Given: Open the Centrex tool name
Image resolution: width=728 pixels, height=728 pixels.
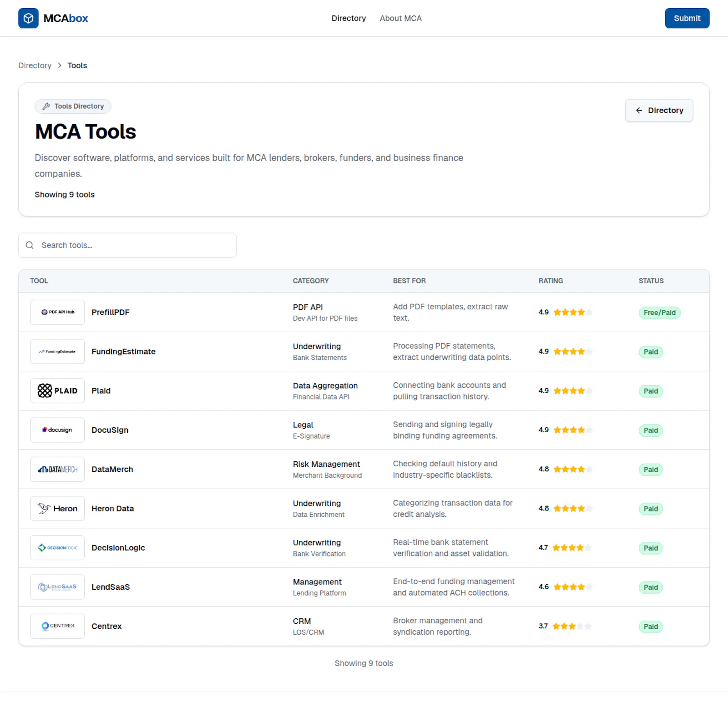Looking at the screenshot, I should click(x=106, y=626).
